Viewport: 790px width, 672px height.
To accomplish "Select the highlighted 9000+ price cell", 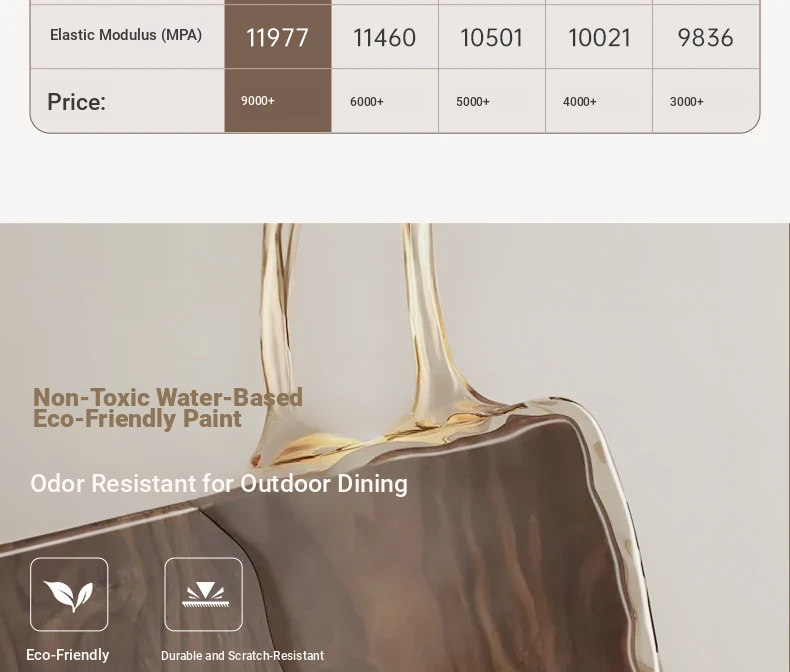I will click(x=258, y=101).
